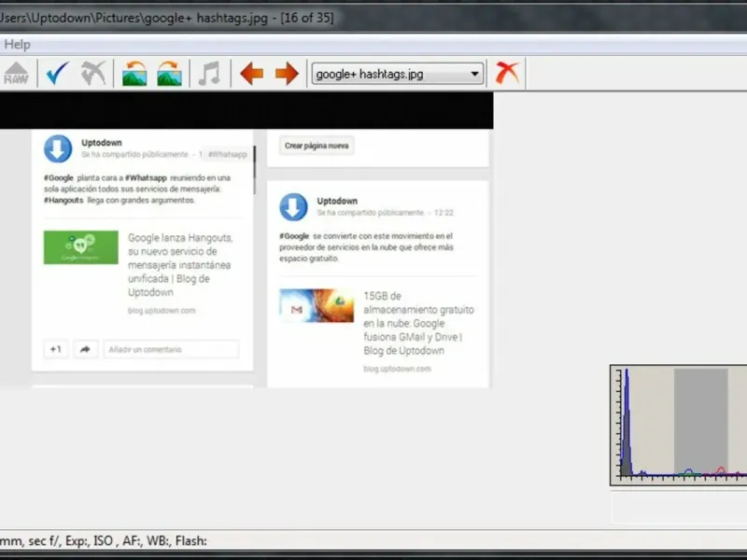The height and width of the screenshot is (560, 747).
Task: Click the music note audio icon
Action: click(209, 74)
